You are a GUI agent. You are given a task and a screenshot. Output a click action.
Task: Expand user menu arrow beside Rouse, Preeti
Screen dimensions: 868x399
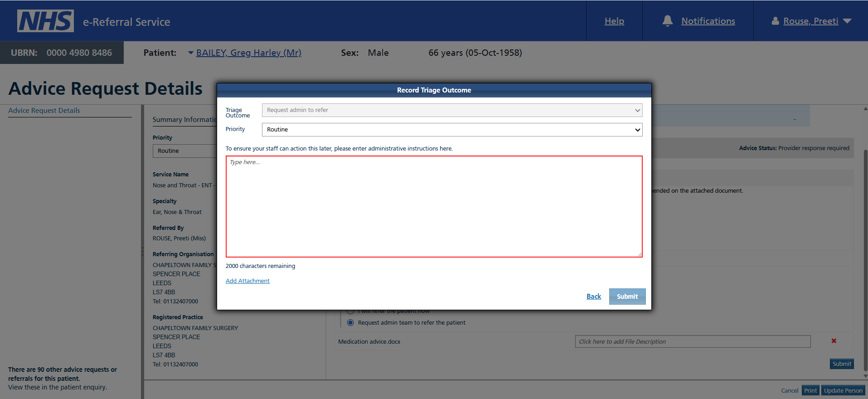847,21
